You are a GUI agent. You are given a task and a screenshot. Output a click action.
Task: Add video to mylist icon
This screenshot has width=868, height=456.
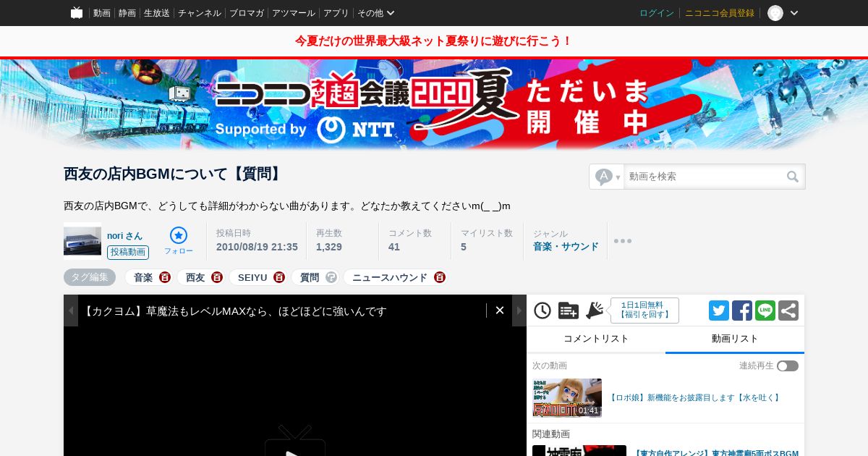[x=569, y=311]
